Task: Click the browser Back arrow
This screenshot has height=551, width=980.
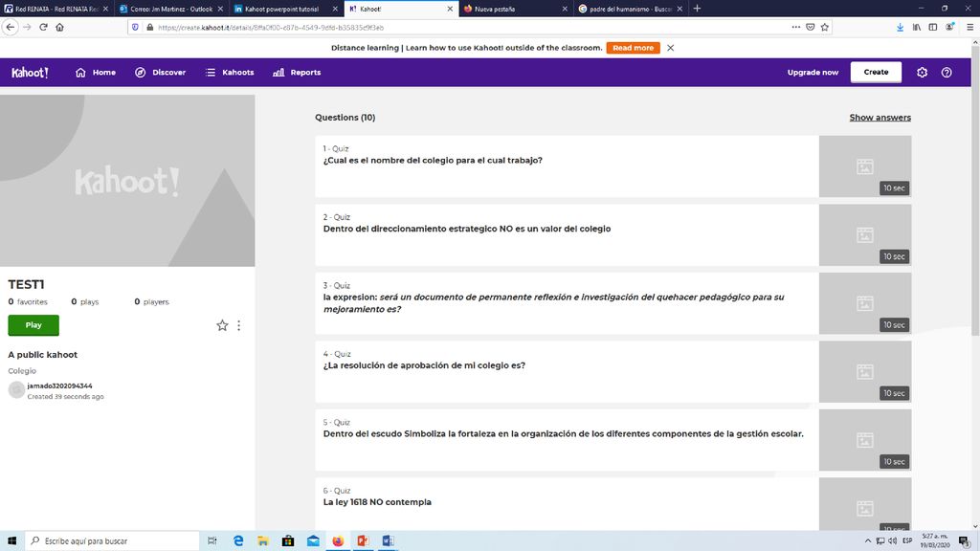Action: click(10, 28)
